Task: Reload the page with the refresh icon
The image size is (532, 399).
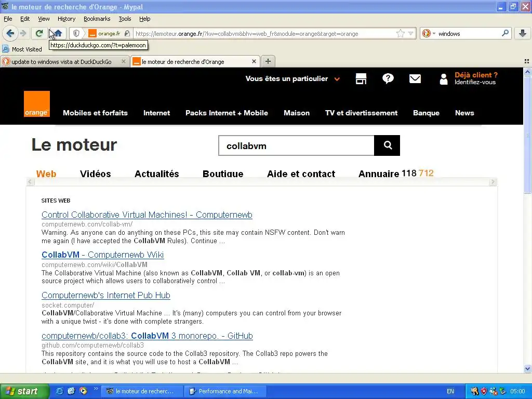Action: point(39,33)
